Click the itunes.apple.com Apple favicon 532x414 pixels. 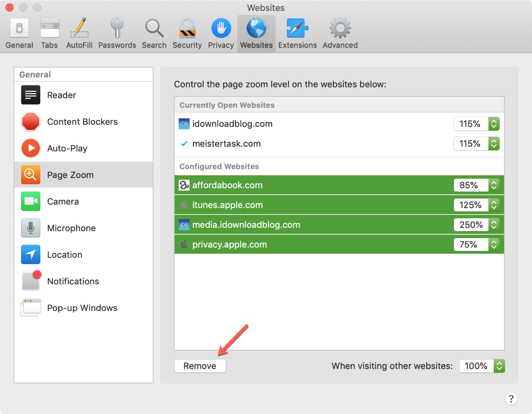(184, 205)
